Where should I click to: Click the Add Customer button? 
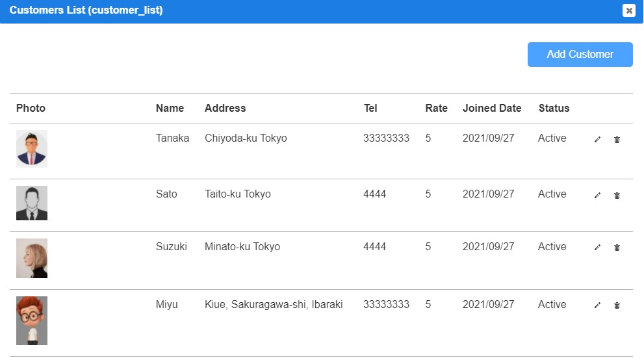(580, 54)
